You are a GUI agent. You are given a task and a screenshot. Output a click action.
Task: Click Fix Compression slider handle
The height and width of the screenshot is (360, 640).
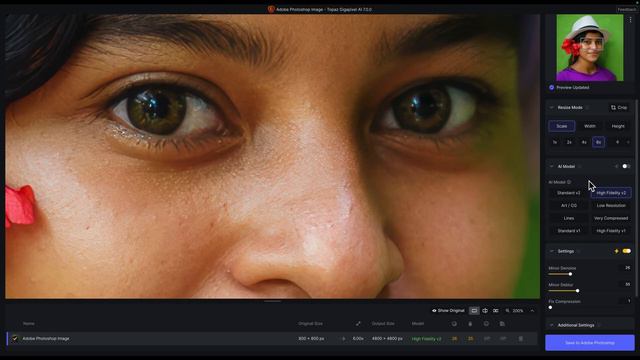pos(550,307)
